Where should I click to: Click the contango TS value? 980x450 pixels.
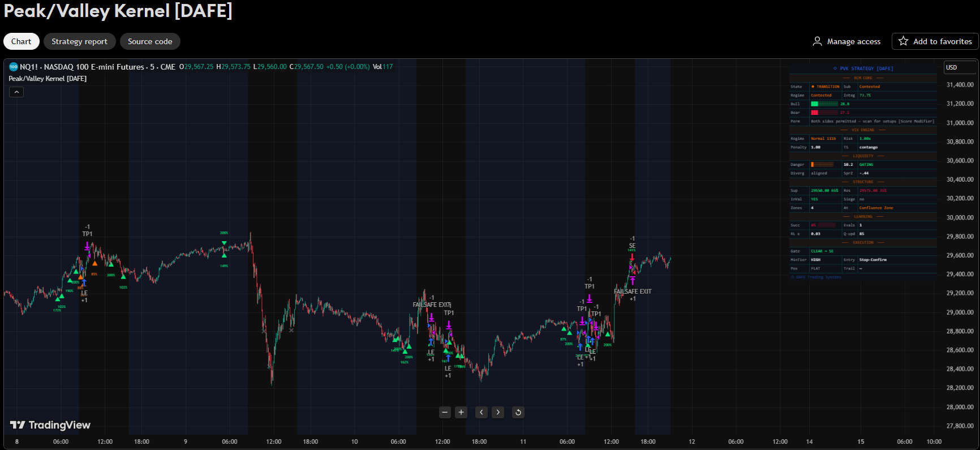(x=869, y=147)
